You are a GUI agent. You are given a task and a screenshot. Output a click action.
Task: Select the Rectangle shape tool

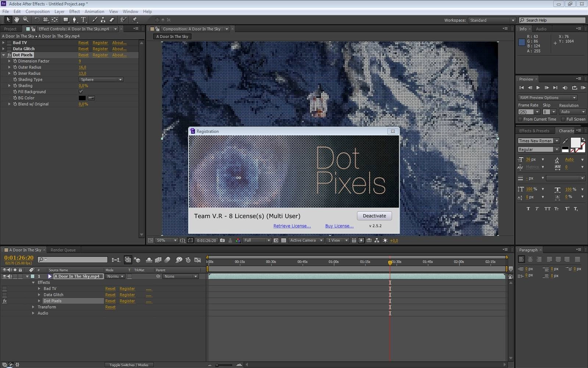tap(66, 20)
